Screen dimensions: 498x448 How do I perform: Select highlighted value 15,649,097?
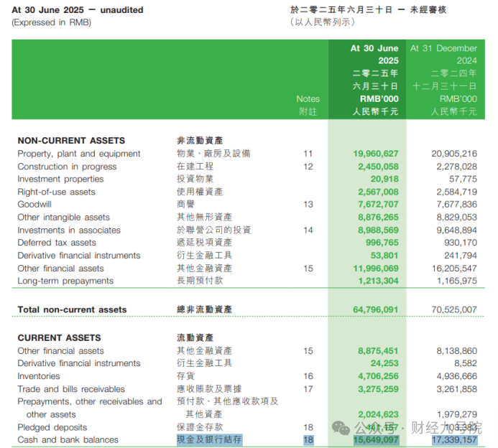[376, 440]
